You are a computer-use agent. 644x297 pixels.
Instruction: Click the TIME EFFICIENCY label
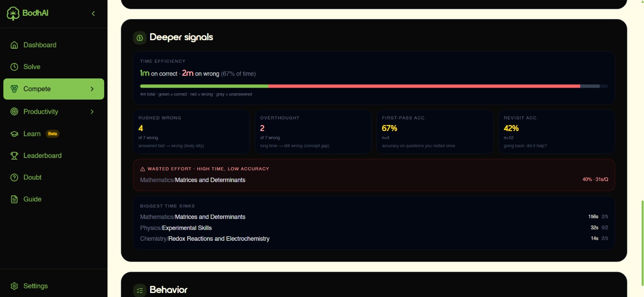tap(163, 61)
